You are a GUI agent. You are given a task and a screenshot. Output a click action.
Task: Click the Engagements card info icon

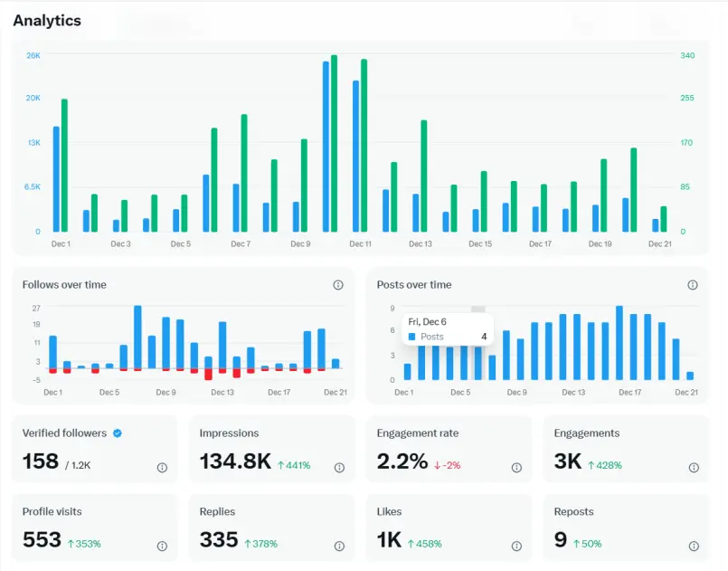click(x=694, y=468)
